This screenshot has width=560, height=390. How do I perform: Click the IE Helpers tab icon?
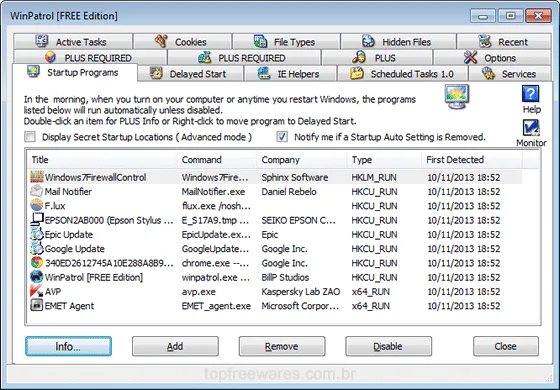pyautogui.click(x=264, y=73)
